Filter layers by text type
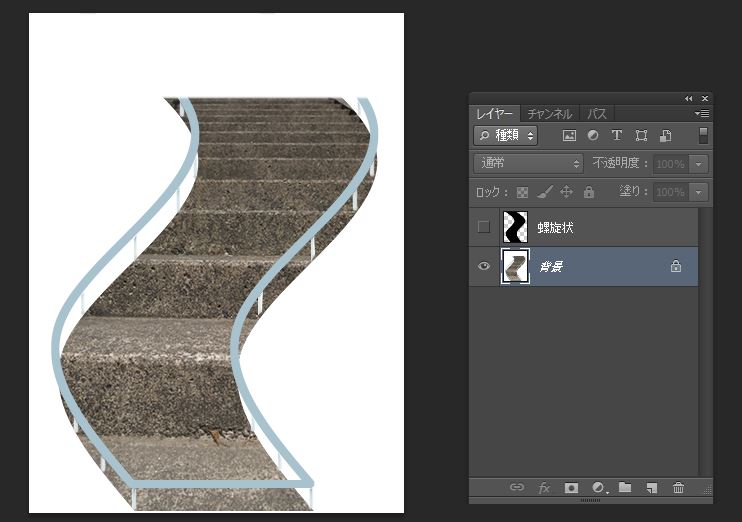This screenshot has height=522, width=742. pyautogui.click(x=616, y=135)
